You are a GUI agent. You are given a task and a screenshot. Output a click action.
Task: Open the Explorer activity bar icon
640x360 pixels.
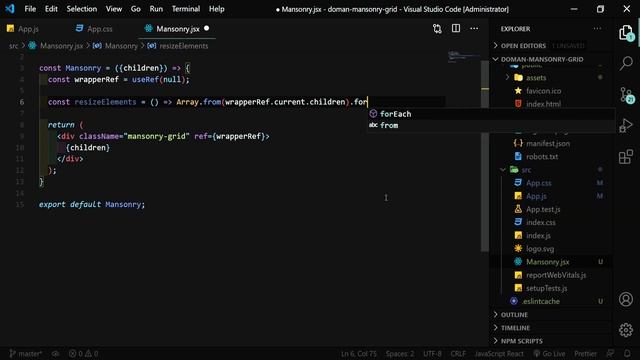tap(626, 33)
